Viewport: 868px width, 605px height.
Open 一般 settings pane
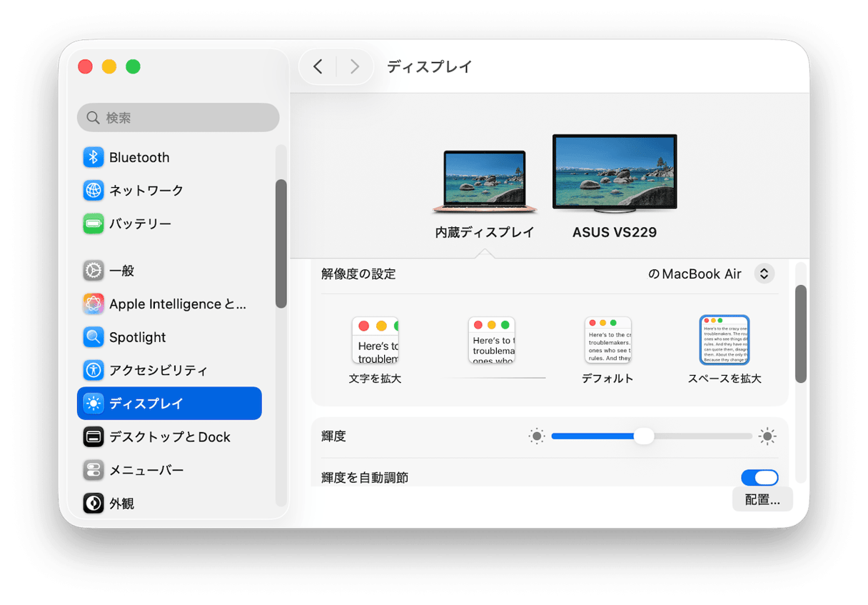[169, 271]
